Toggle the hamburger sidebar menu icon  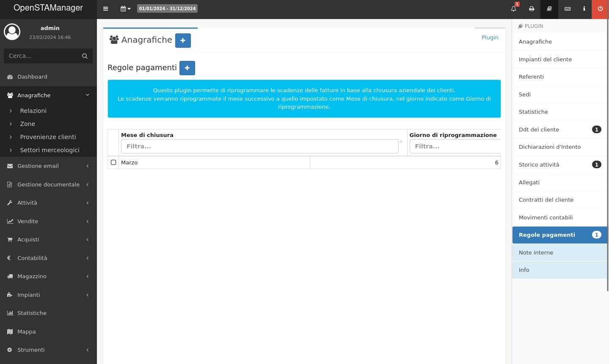coord(106,8)
